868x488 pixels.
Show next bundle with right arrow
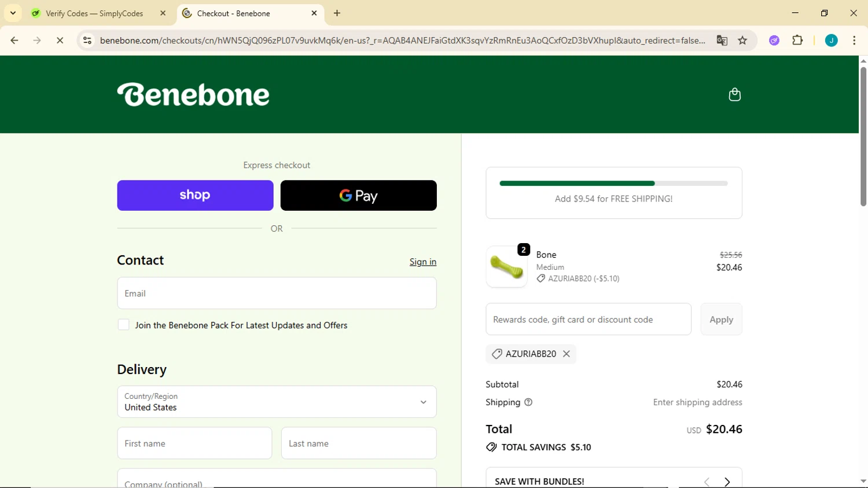click(x=727, y=482)
